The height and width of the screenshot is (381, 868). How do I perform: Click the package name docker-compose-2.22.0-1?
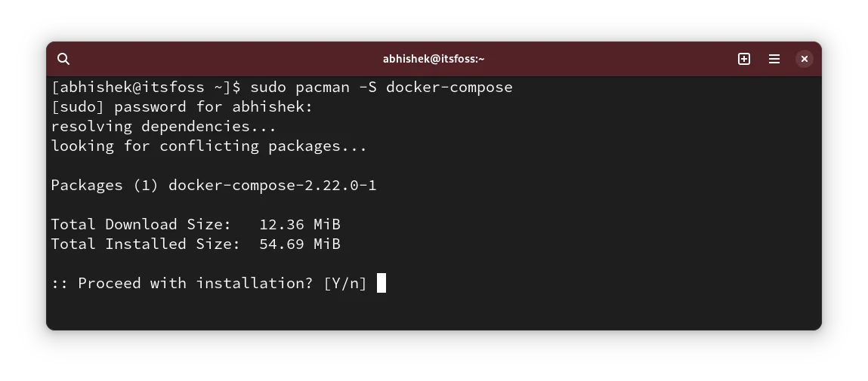point(272,186)
